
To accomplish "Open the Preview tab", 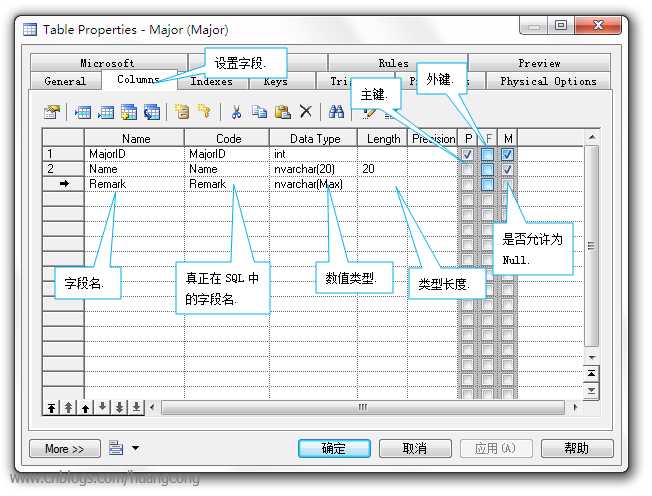I will (x=539, y=63).
